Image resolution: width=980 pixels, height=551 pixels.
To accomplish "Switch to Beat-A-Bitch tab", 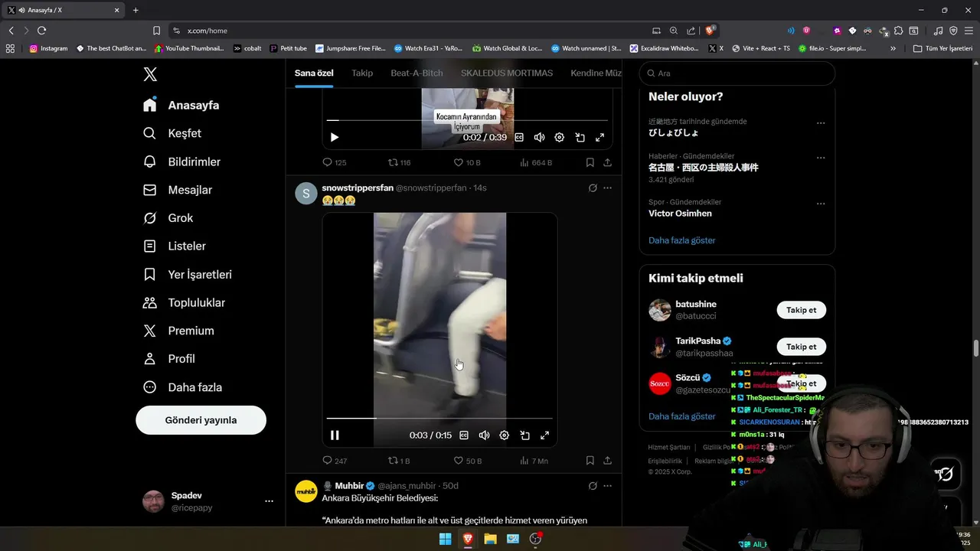I will point(416,73).
